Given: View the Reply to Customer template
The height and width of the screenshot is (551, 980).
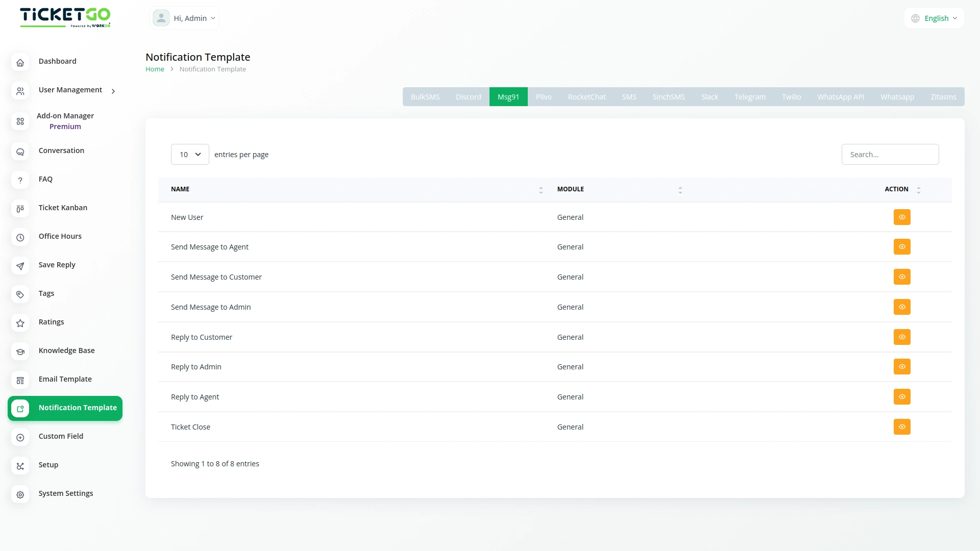Looking at the screenshot, I should point(902,337).
